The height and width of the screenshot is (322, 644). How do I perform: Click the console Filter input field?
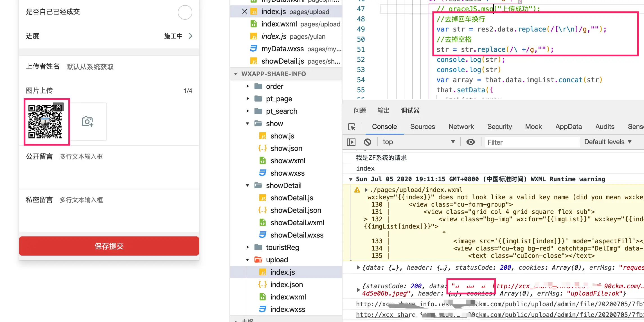pyautogui.click(x=532, y=142)
